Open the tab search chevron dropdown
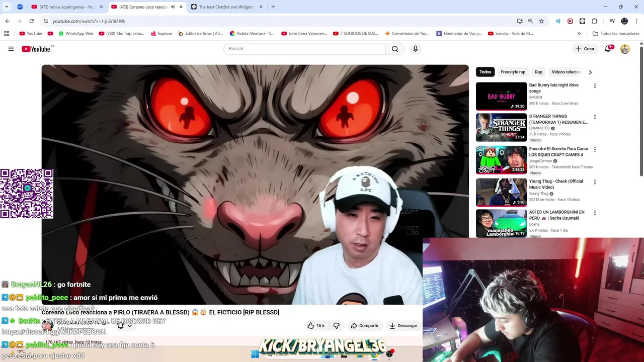Viewport: 644px width, 362px height. [7, 7]
